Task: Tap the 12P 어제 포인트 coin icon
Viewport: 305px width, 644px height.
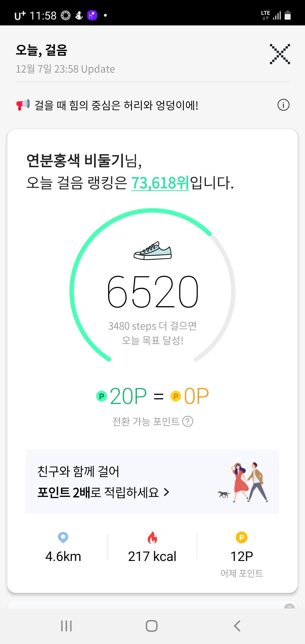Action: pos(241,538)
